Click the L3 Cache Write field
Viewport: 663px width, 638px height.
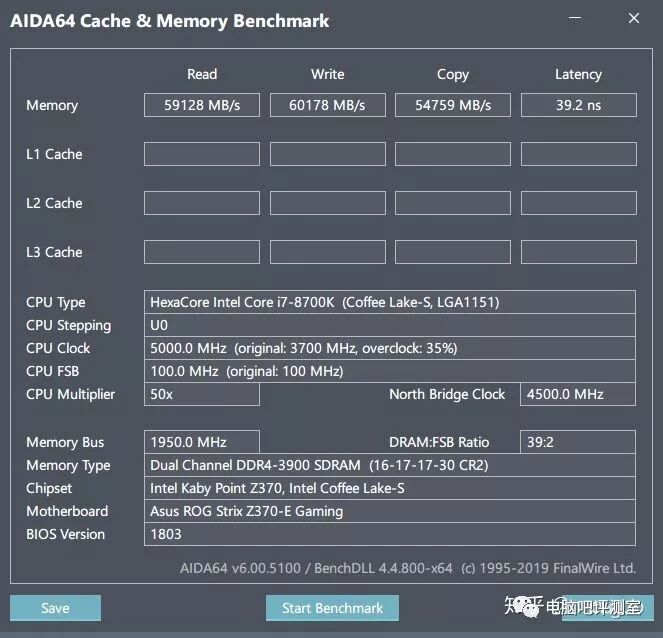coord(328,252)
